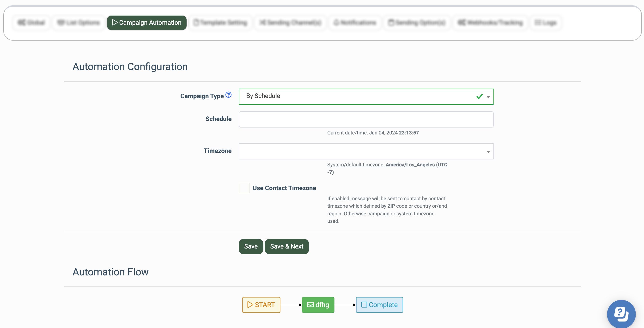
Task: Click the green checkmark in Campaign Type
Action: (479, 97)
